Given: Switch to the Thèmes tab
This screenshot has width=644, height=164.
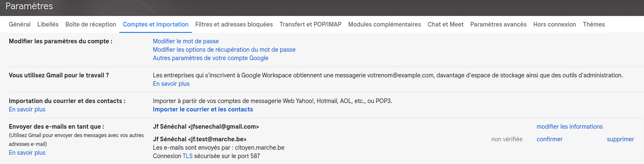Looking at the screenshot, I should coord(594,24).
